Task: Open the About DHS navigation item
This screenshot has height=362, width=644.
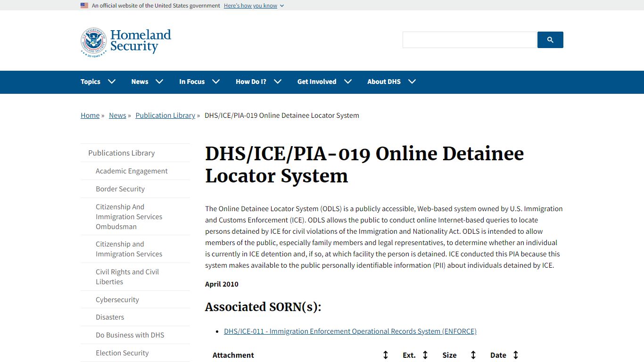Action: pyautogui.click(x=384, y=82)
